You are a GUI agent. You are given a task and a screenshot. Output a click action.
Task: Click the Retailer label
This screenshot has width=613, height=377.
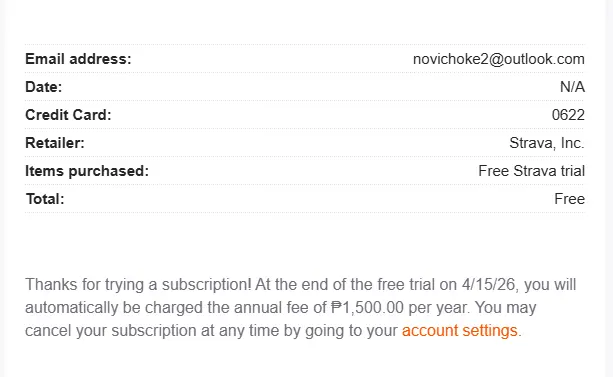click(x=55, y=143)
